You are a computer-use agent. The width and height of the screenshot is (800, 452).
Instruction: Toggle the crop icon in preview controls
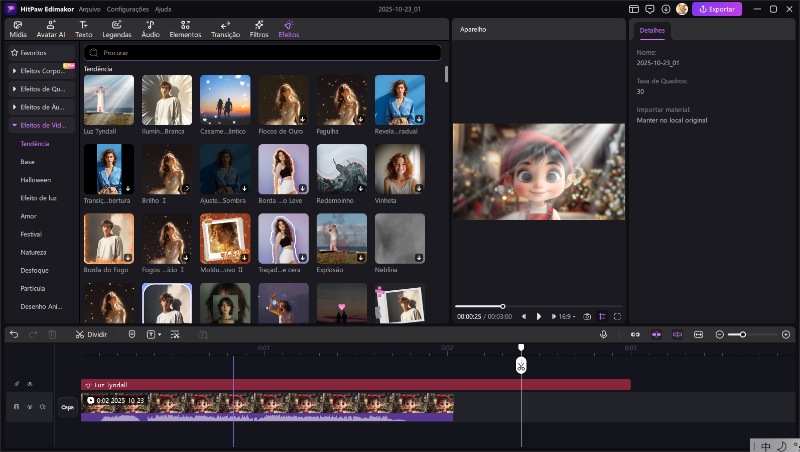tap(602, 316)
